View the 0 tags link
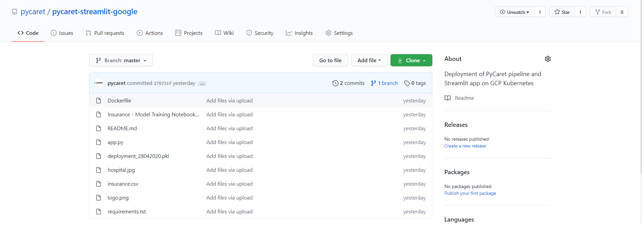Screen dimensions: 644x231 (x=415, y=83)
